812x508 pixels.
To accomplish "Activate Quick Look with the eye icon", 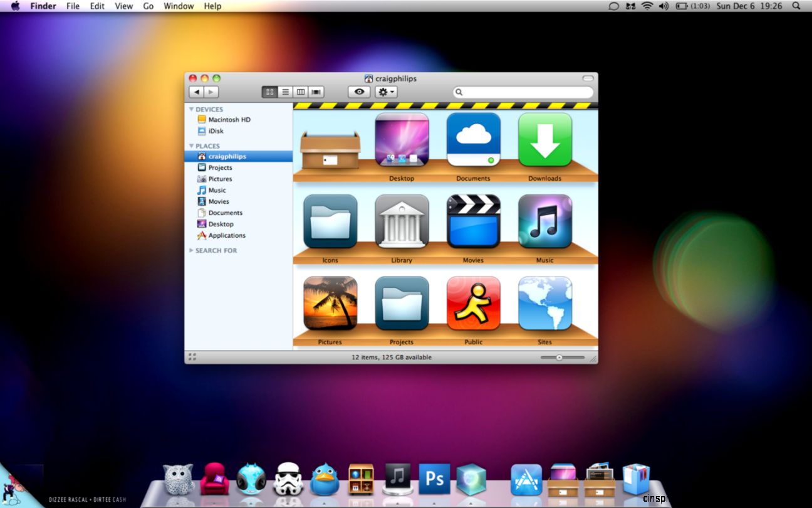I will (x=358, y=92).
